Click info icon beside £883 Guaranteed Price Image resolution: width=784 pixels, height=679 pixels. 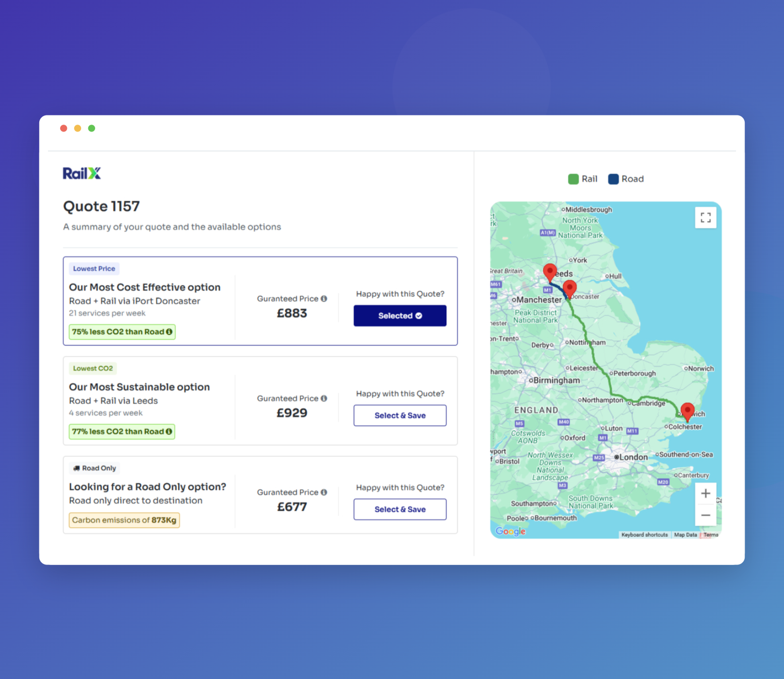[324, 299]
